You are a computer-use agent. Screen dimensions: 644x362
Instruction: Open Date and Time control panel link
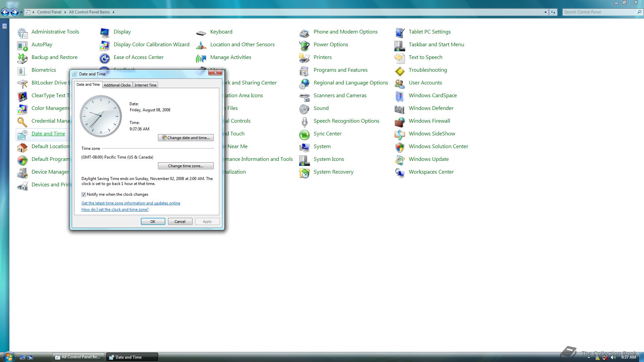48,134
